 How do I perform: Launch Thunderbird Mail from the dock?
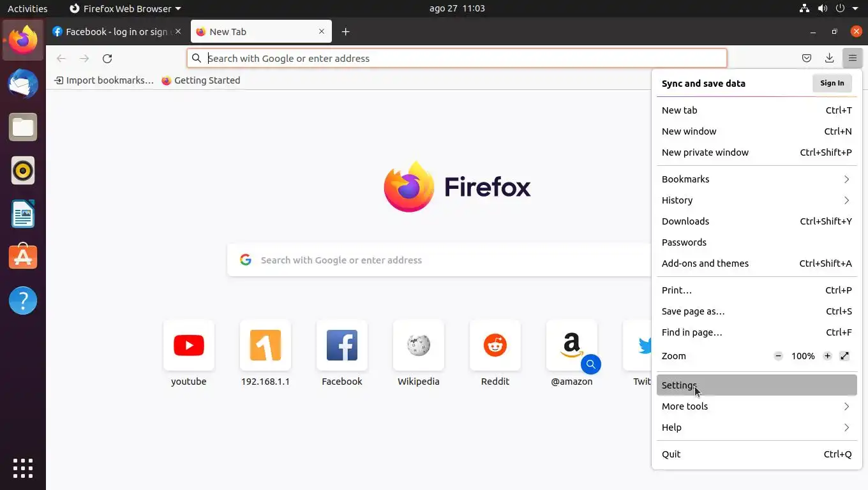point(23,84)
